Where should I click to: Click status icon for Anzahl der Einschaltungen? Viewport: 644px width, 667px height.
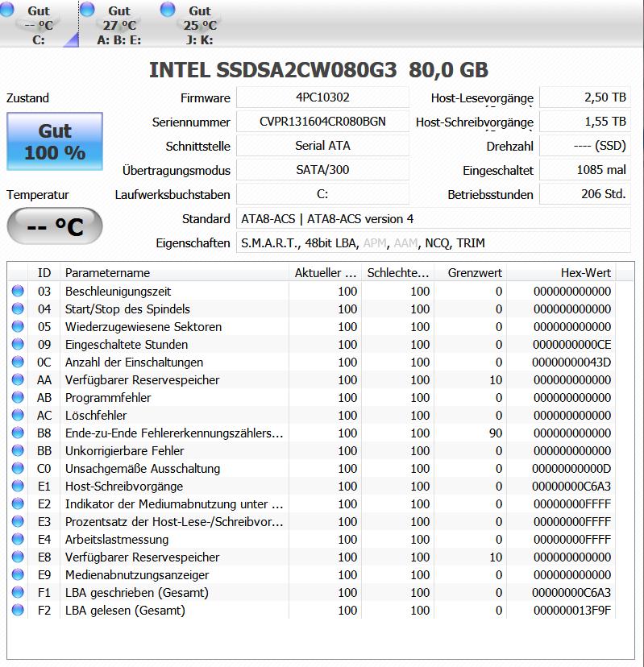(x=18, y=362)
